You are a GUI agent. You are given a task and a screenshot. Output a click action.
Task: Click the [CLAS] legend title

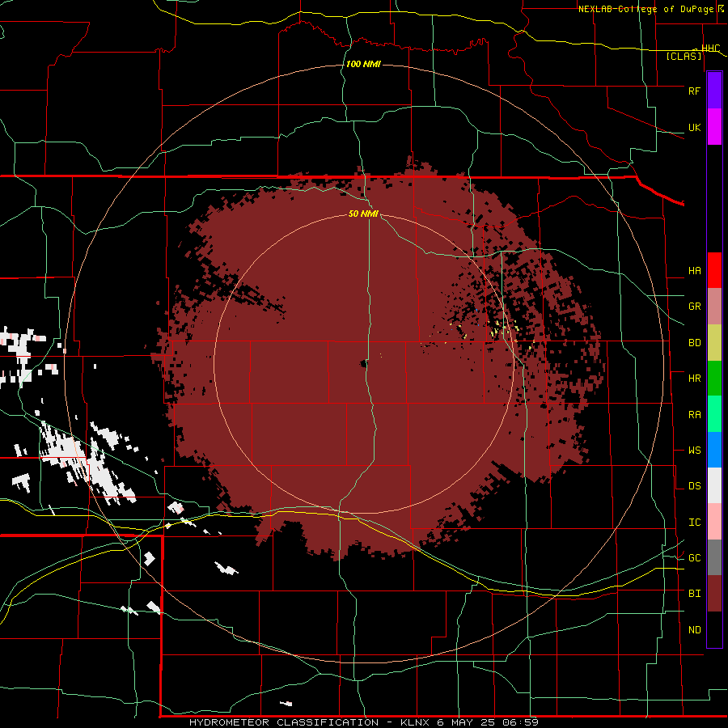click(x=684, y=57)
